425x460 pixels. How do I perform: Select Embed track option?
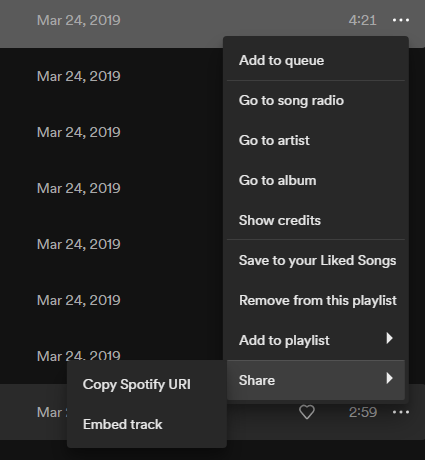(147, 424)
